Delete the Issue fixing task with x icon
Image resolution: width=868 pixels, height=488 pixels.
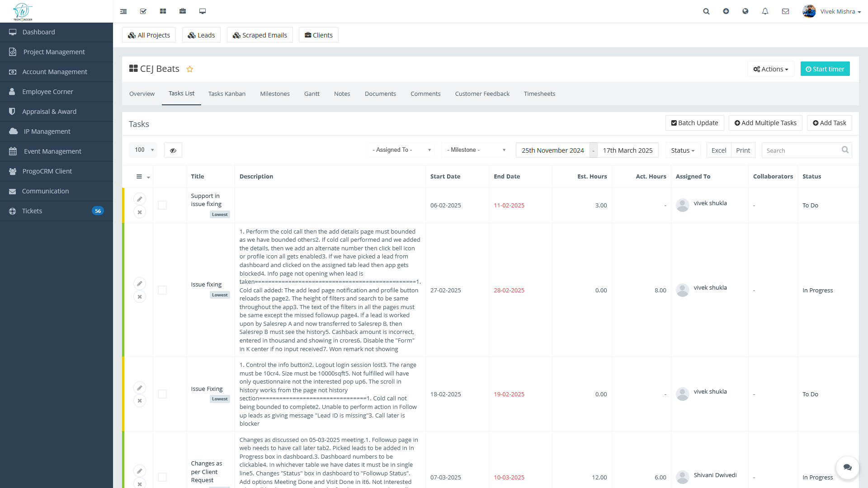(x=140, y=297)
